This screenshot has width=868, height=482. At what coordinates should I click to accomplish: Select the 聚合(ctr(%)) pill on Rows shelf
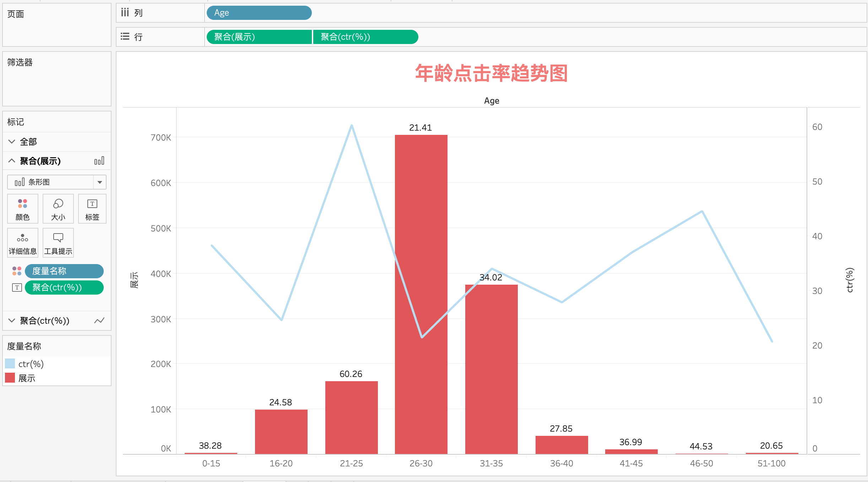(x=366, y=37)
